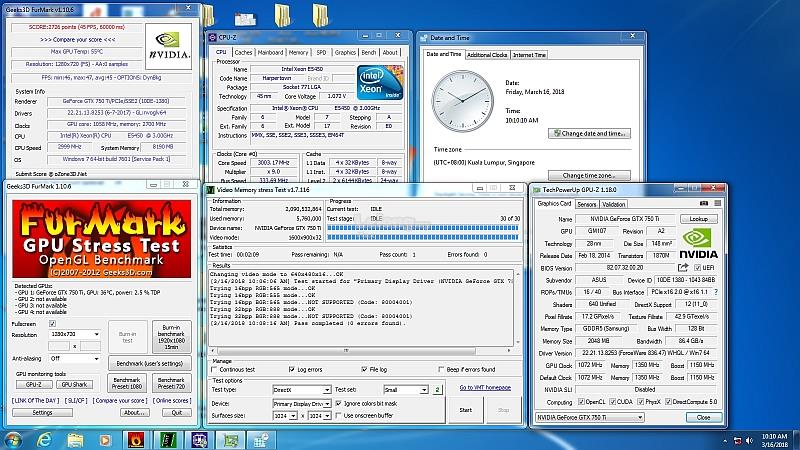The width and height of the screenshot is (800, 450).
Task: Click the Intel Xeon logo in CPU-Z
Action: coord(380,83)
